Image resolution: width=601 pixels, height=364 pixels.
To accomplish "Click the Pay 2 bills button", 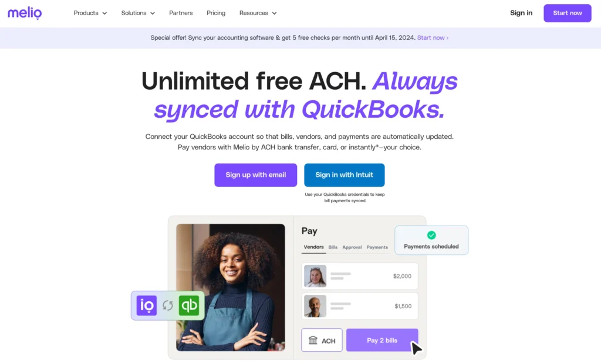I will click(x=382, y=341).
